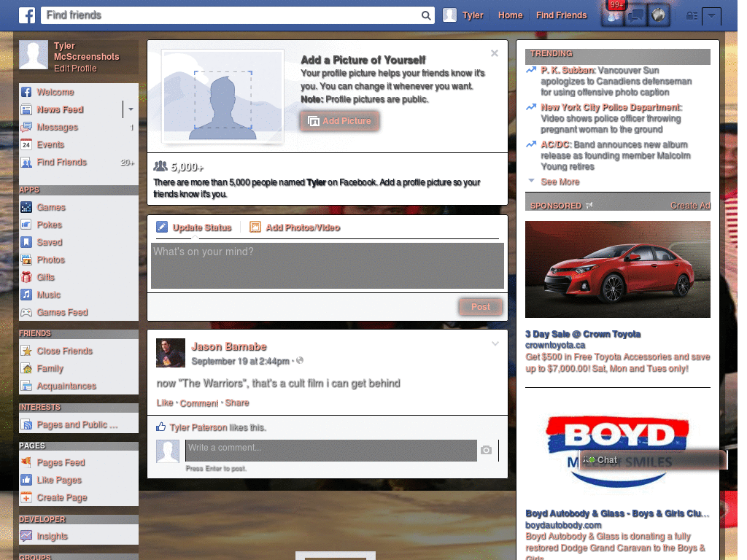Screen dimensions: 747x560
Task: Click Jason Barnabe's post avatar
Action: (171, 353)
